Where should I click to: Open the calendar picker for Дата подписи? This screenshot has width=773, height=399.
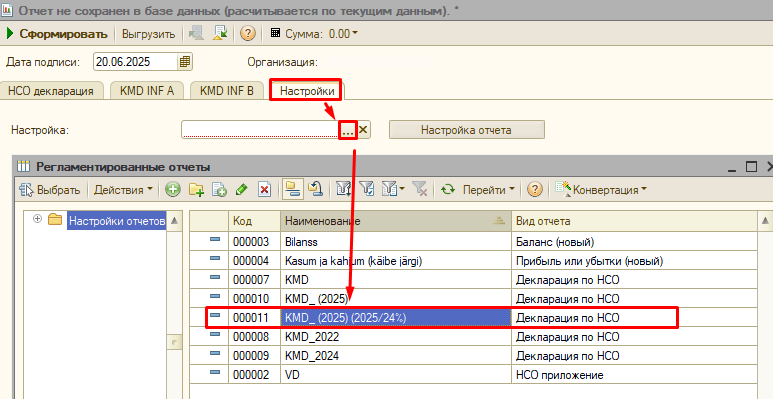(185, 62)
